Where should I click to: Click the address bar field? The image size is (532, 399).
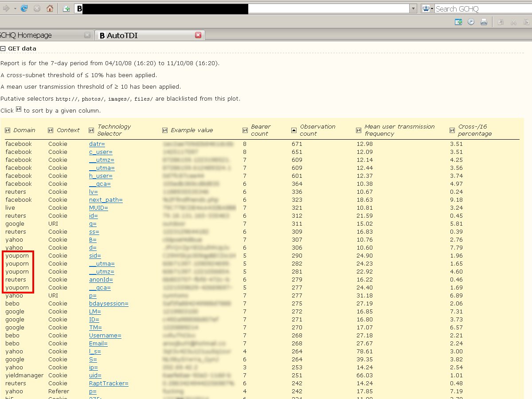(242, 8)
